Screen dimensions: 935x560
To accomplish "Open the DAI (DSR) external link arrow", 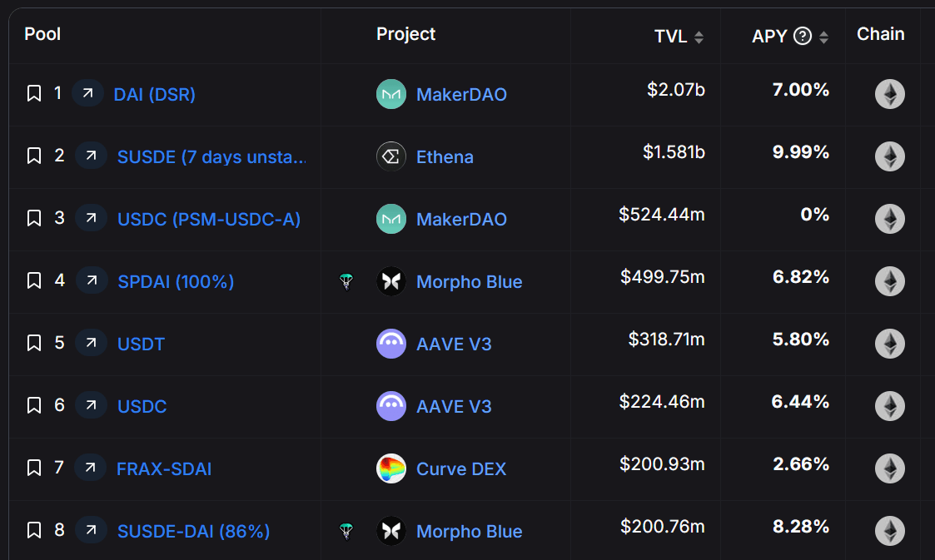I will point(87,93).
